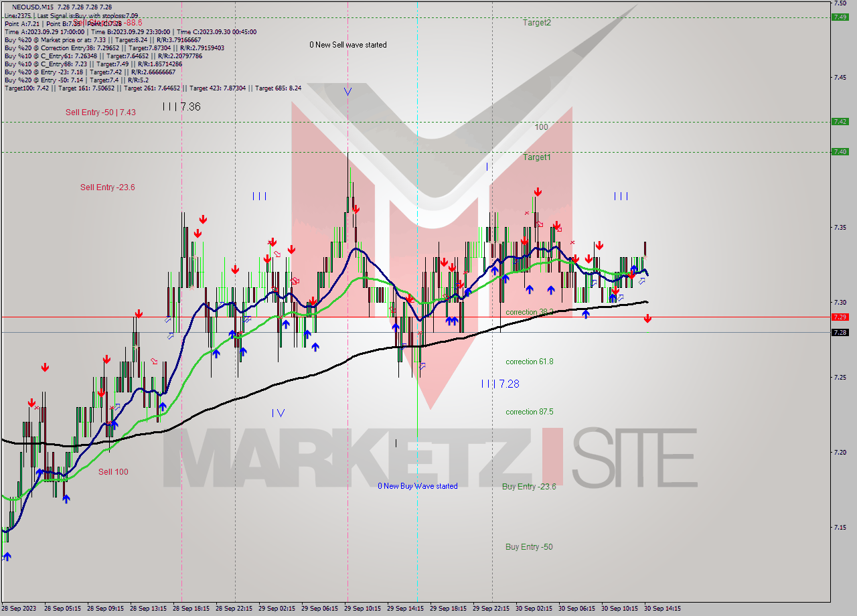This screenshot has height=616, width=857.
Task: Click the '0 New Sell wave started' label
Action: point(347,45)
